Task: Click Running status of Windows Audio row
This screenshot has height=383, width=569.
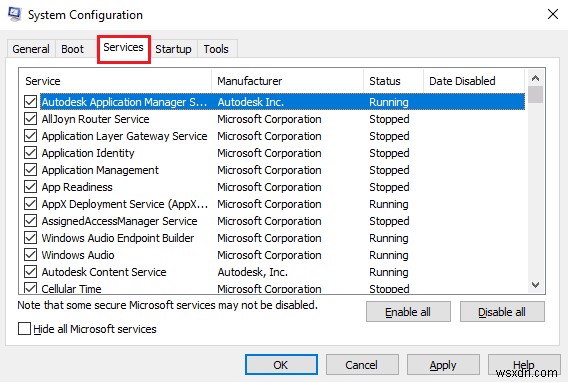Action: coord(389,255)
